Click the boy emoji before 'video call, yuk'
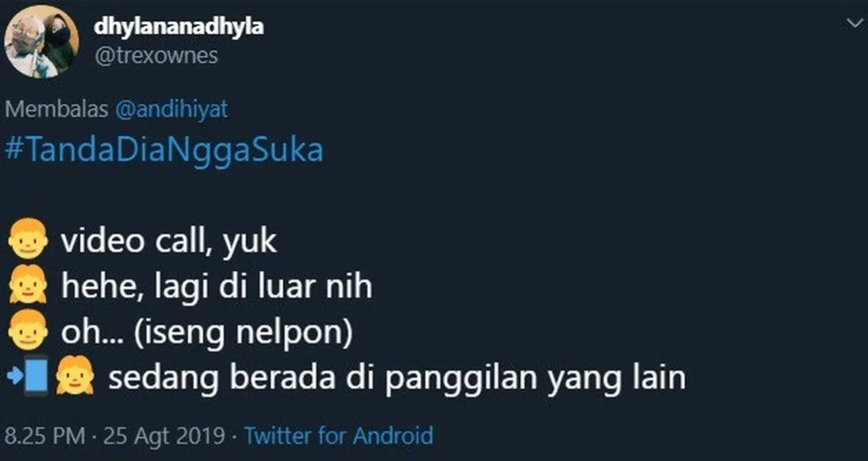This screenshot has height=461, width=868. (x=28, y=239)
